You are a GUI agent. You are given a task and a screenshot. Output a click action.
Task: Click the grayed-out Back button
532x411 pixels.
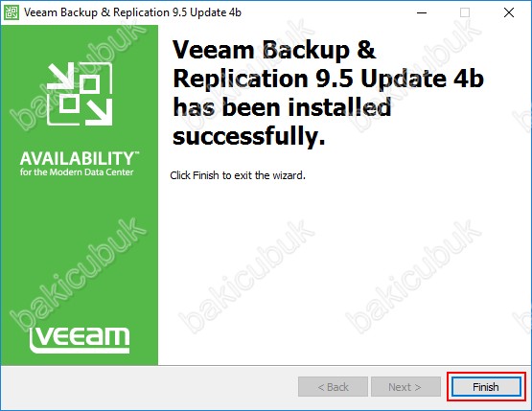(x=333, y=387)
